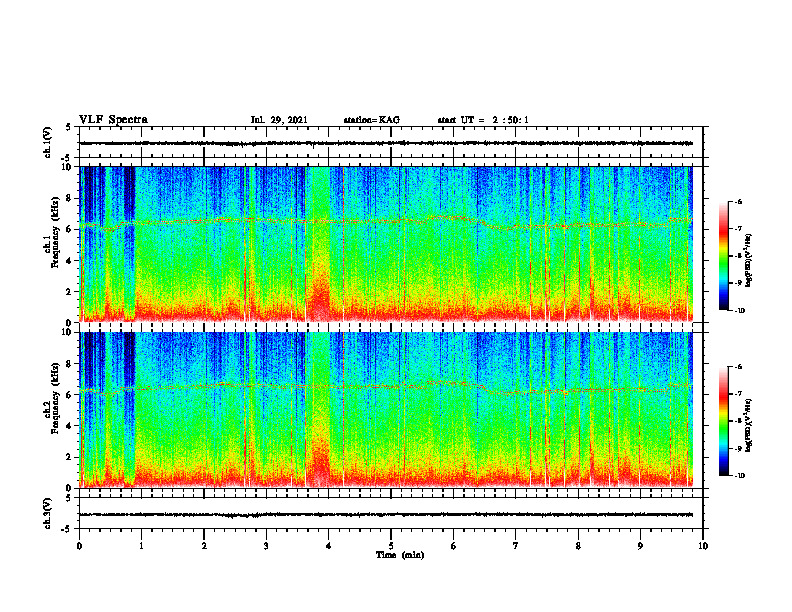792x612 pixels.
Task: Click time-axis tick label "1"
Action: pyautogui.click(x=141, y=546)
